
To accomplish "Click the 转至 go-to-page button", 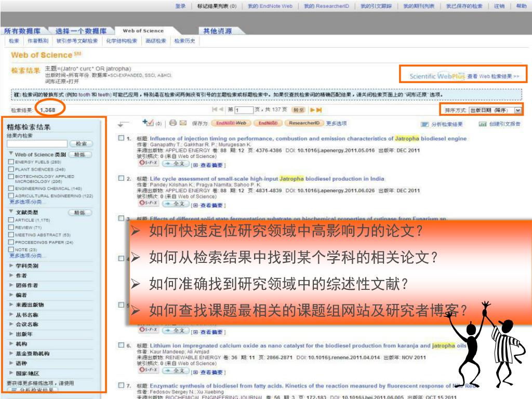I will click(x=299, y=110).
